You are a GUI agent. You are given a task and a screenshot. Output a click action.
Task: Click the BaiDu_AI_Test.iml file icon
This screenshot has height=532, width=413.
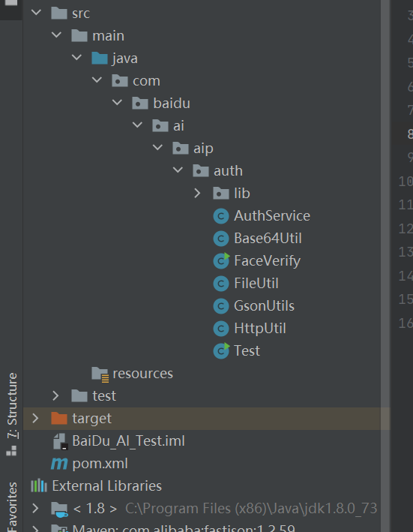(x=61, y=441)
